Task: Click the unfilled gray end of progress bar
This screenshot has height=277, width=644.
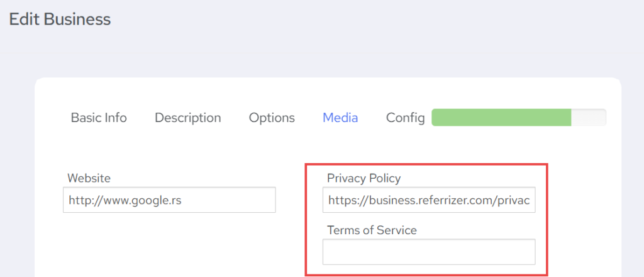Action: [x=589, y=118]
